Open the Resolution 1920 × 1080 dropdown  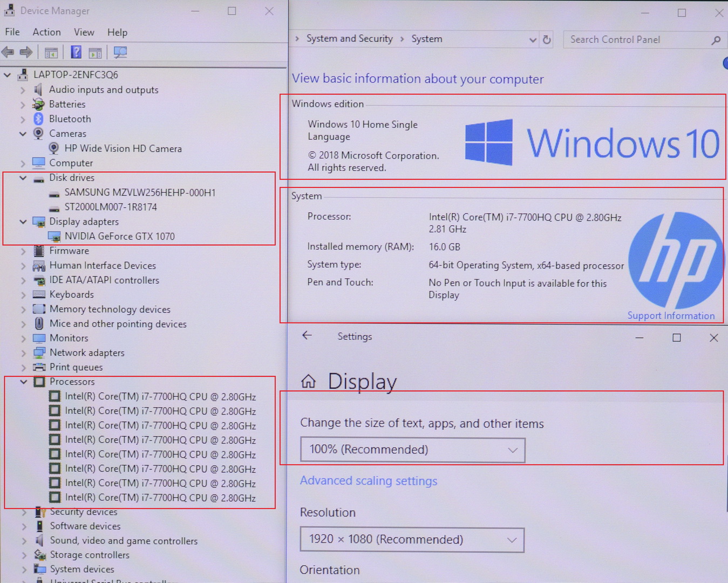pos(412,540)
